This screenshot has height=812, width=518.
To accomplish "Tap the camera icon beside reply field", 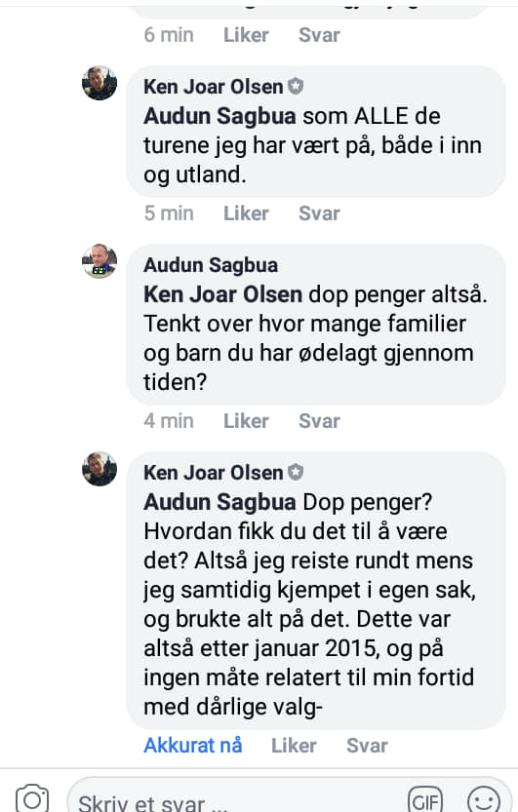I will coord(32,798).
